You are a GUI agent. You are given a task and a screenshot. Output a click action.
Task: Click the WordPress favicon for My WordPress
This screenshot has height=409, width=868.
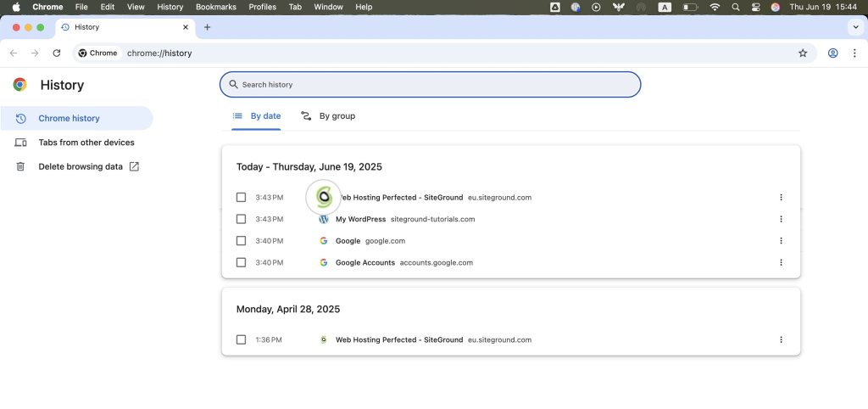pos(324,219)
